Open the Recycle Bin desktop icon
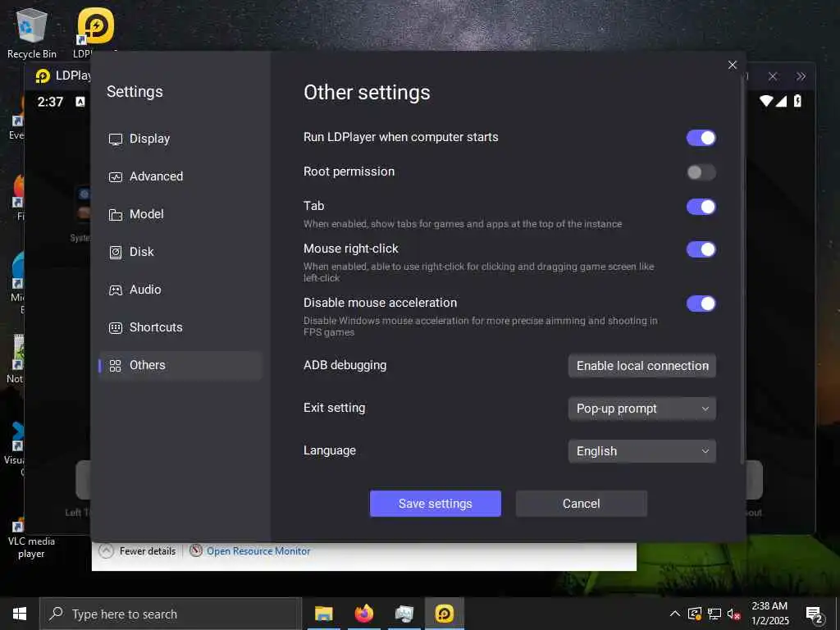 click(x=32, y=33)
